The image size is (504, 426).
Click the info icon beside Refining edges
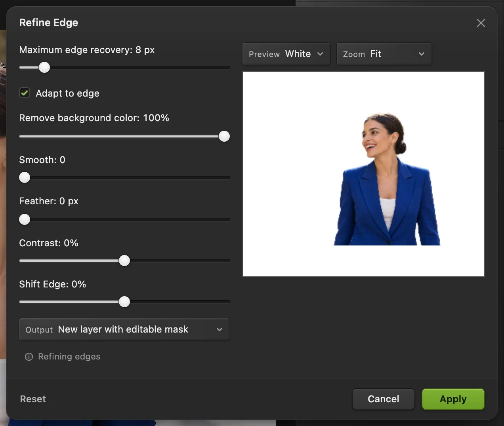click(x=29, y=357)
